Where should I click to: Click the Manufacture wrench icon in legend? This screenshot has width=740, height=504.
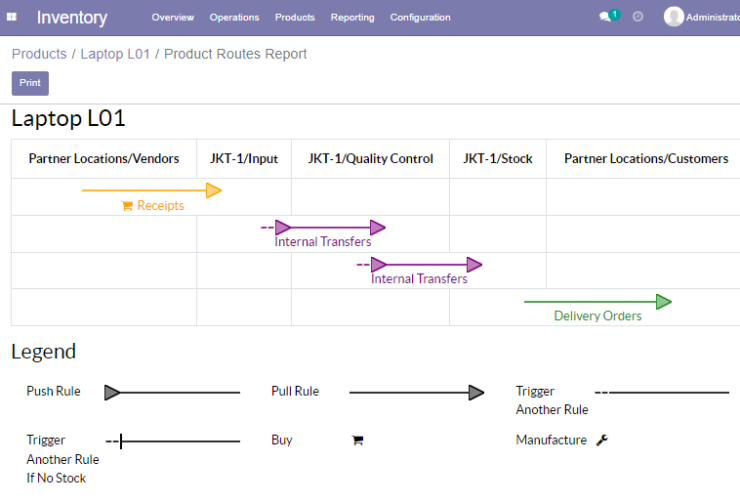tap(602, 440)
